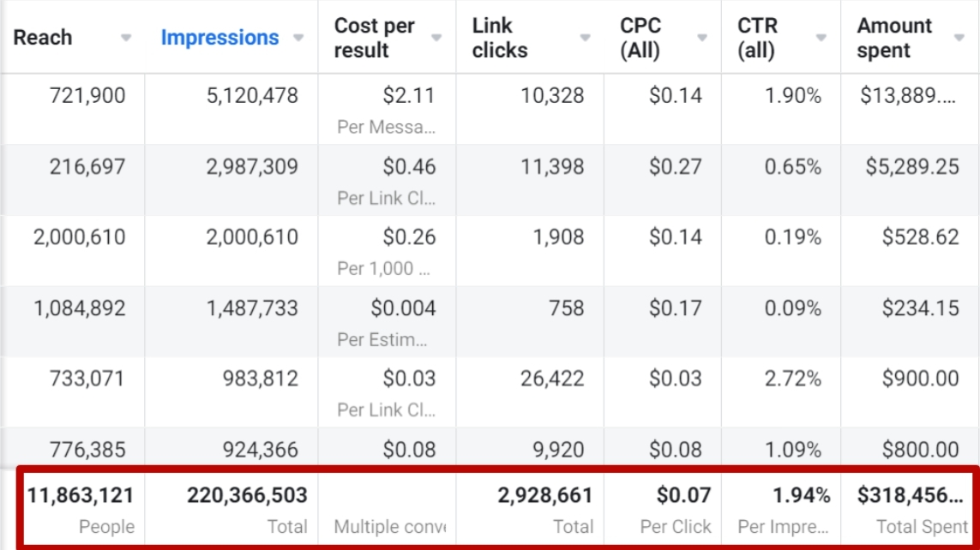Click the Amount spent header label
The height and width of the screenshot is (550, 980).
894,38
